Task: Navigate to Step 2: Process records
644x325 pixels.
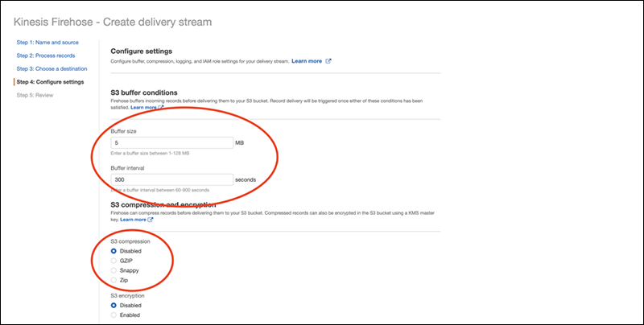Action: click(47, 55)
